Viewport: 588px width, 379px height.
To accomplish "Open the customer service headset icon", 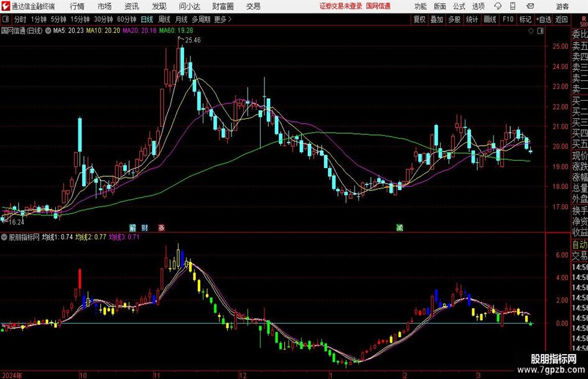I will coord(498,6).
